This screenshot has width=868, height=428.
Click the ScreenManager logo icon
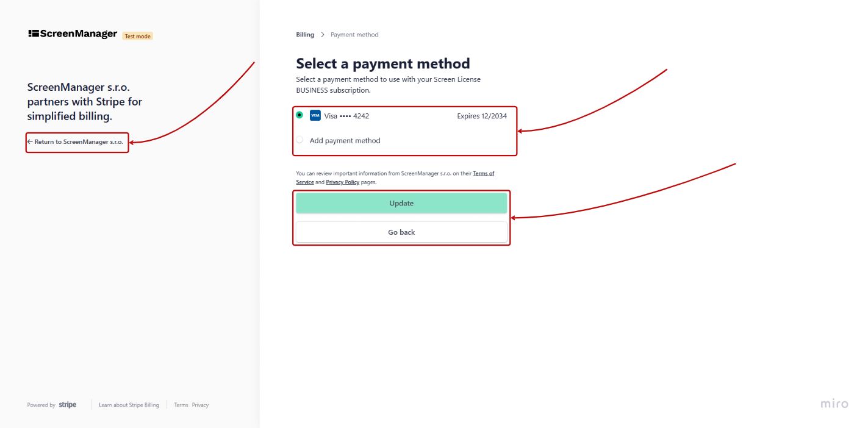32,34
